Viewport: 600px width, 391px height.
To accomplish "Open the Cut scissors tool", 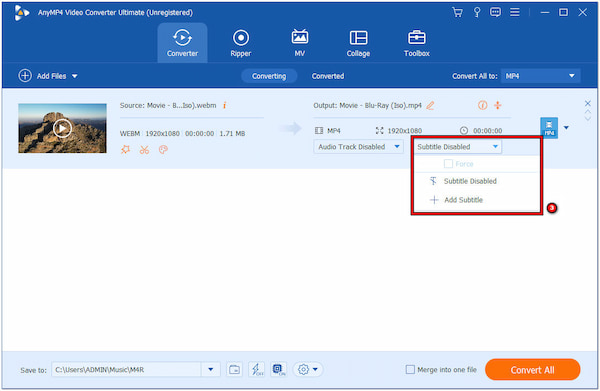I will [144, 150].
